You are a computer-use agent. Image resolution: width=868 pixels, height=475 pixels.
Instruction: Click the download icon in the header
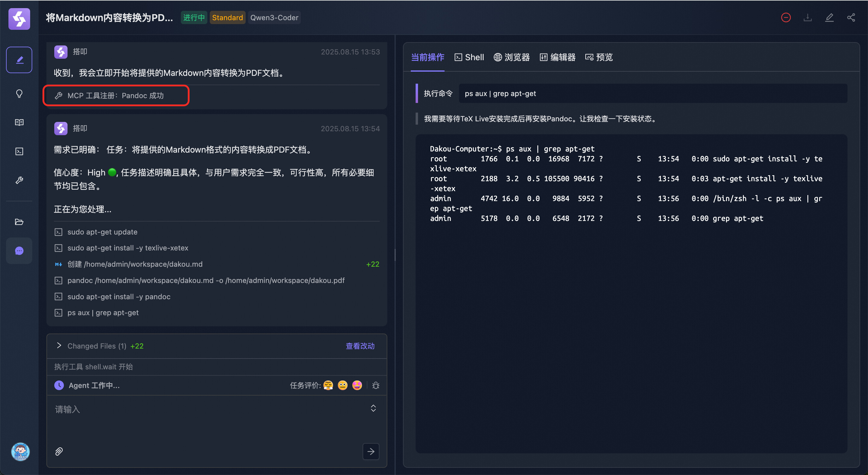coord(807,17)
